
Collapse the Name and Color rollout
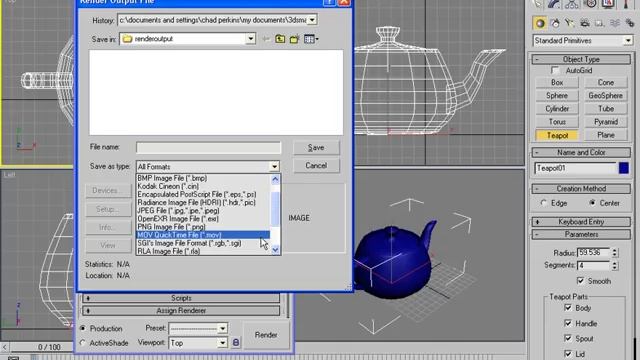(581, 152)
